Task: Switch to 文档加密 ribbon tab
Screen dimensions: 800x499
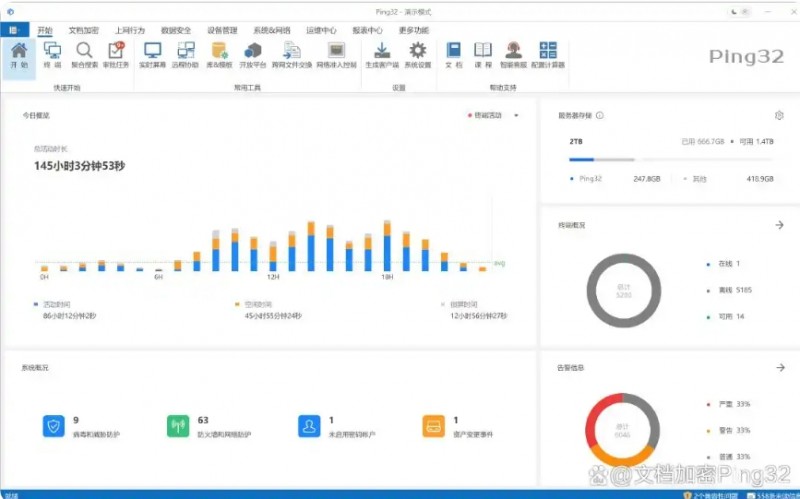Action: (x=83, y=31)
